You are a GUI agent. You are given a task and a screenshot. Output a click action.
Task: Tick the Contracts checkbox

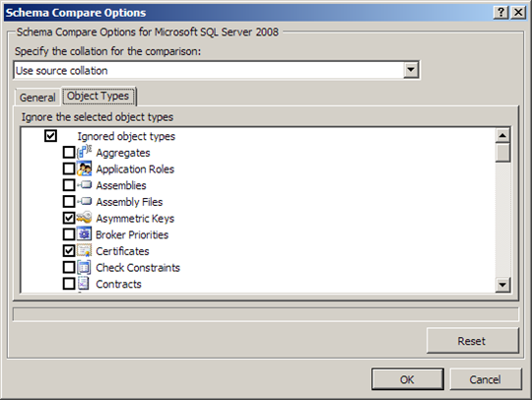coord(69,284)
